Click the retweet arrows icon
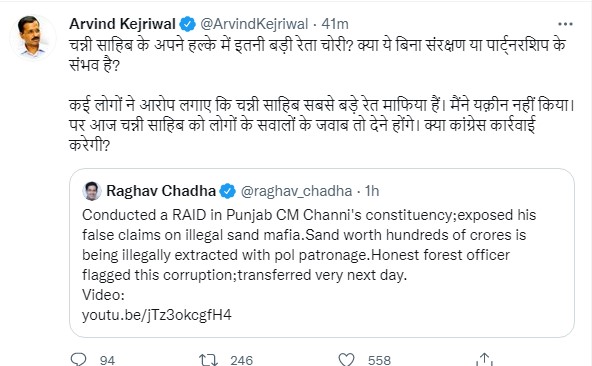The width and height of the screenshot is (592, 366). tap(208, 360)
